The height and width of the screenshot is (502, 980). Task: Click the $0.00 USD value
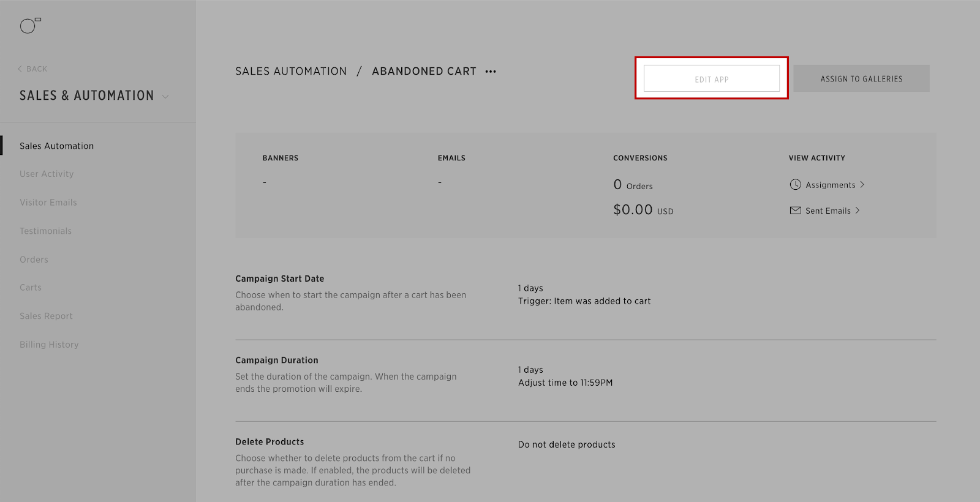pos(643,209)
